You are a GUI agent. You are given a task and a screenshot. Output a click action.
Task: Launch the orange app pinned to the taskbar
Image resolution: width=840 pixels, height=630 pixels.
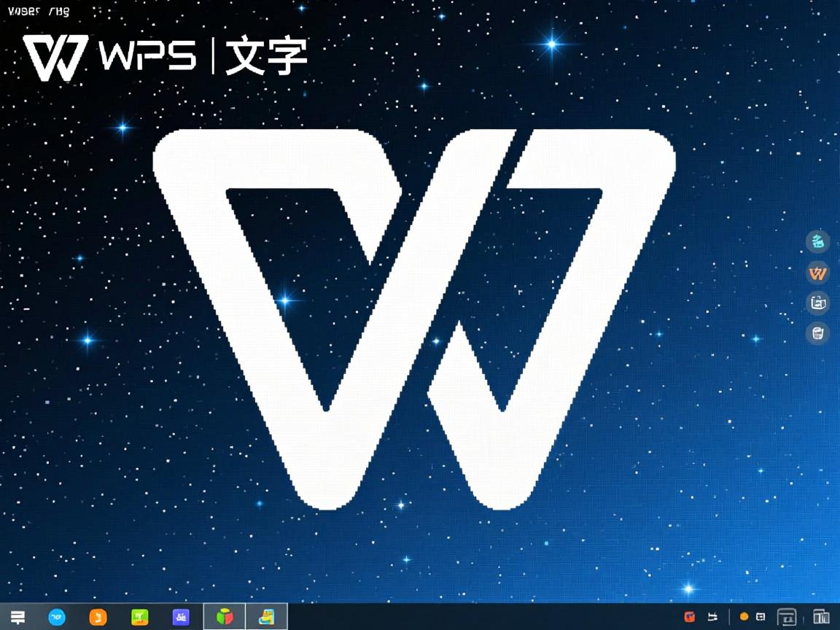click(x=99, y=618)
